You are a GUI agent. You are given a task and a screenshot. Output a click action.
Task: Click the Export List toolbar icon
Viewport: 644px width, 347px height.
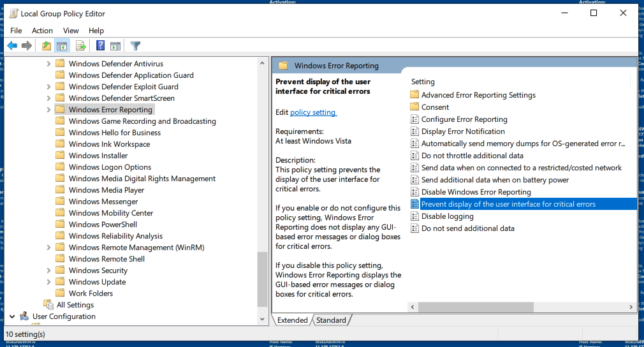coord(80,45)
